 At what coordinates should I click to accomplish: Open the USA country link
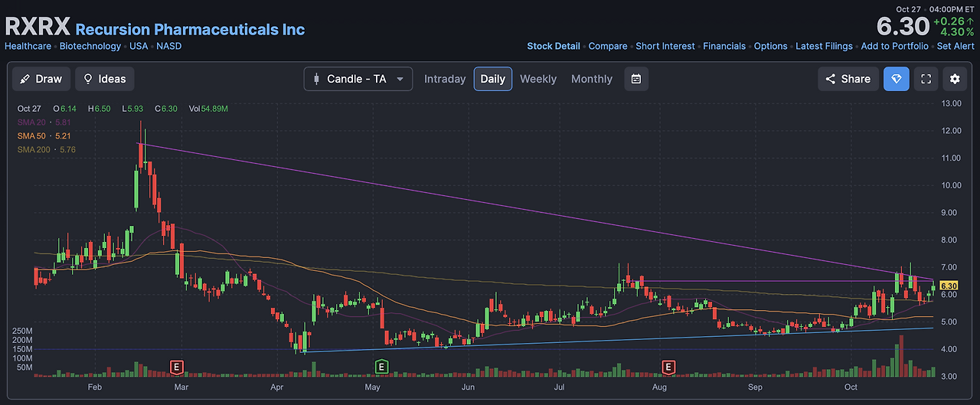(139, 46)
